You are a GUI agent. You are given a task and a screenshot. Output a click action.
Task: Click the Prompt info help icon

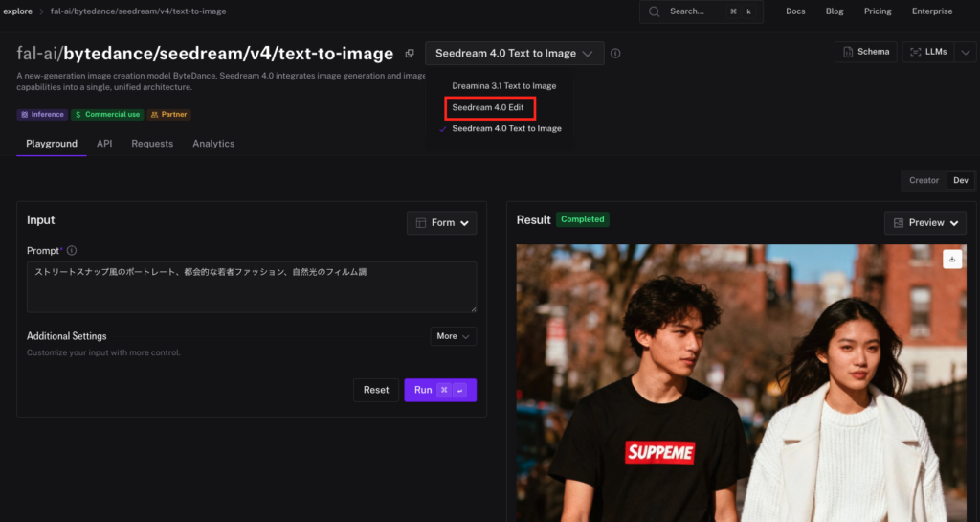point(72,251)
